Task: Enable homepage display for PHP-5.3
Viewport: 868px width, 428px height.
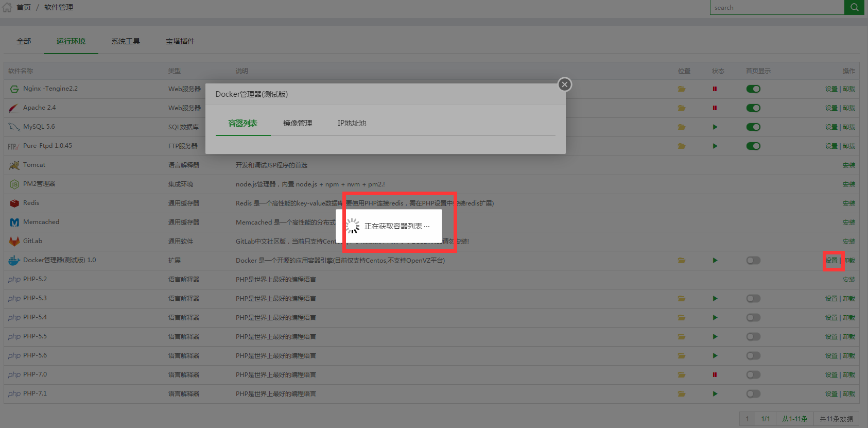Action: coord(753,299)
